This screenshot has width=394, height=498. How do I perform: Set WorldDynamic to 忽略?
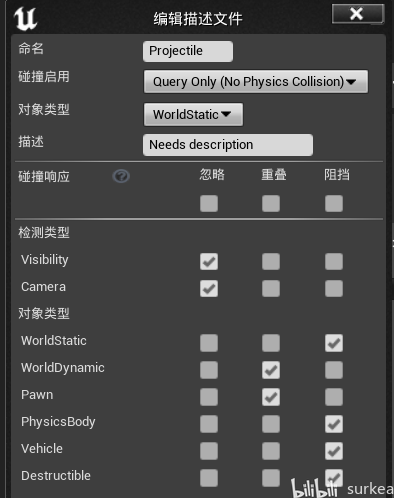point(209,370)
